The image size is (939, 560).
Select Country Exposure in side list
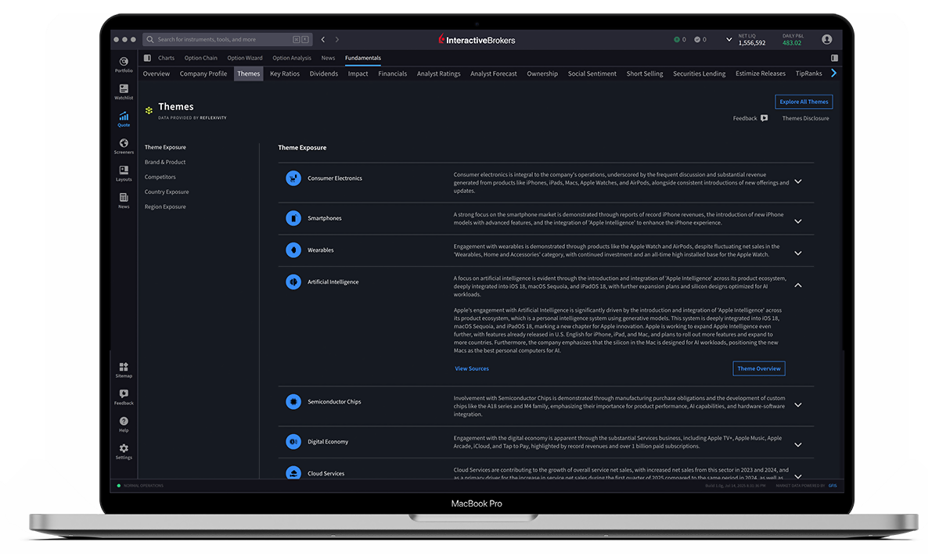[167, 192]
